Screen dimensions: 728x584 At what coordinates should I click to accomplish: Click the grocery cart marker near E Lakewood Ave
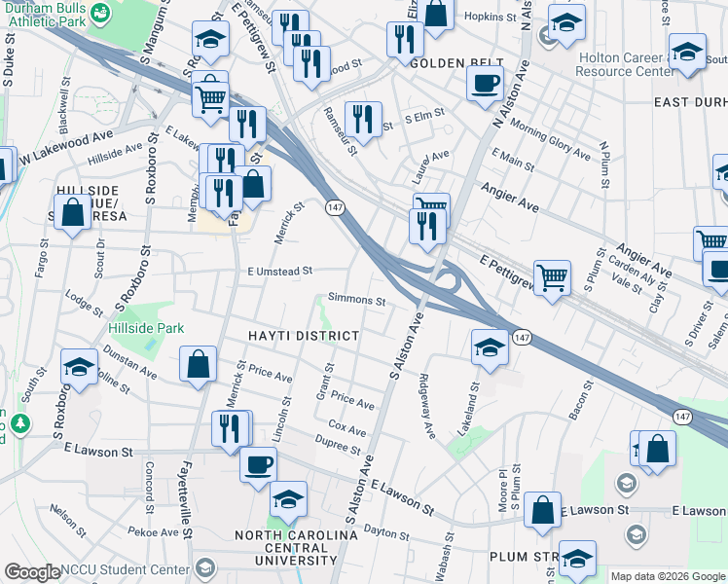[211, 103]
